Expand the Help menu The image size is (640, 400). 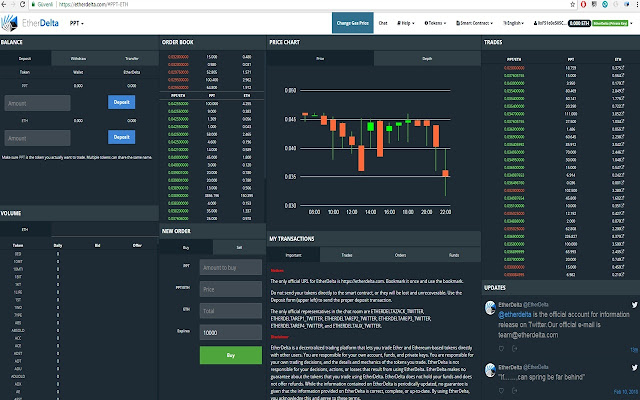coord(405,23)
